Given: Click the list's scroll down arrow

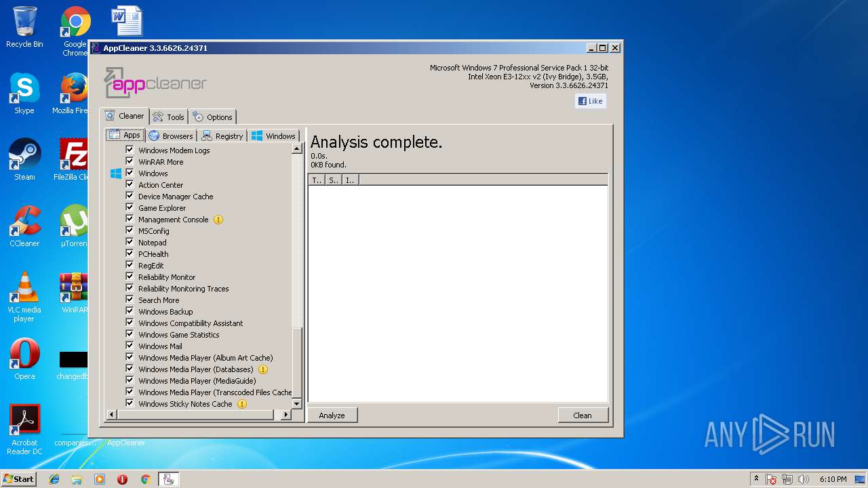Looking at the screenshot, I should click(296, 403).
